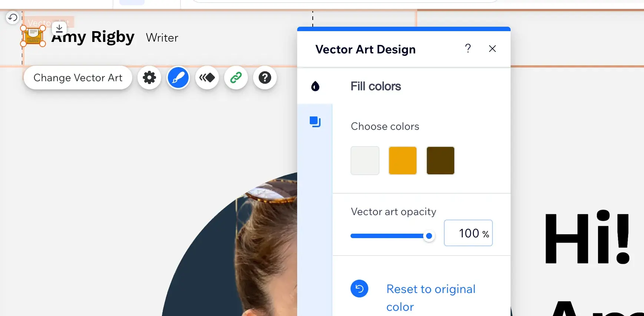Click the vector art opacity slider handle
Screen dimensions: 644x316
[x=429, y=236]
